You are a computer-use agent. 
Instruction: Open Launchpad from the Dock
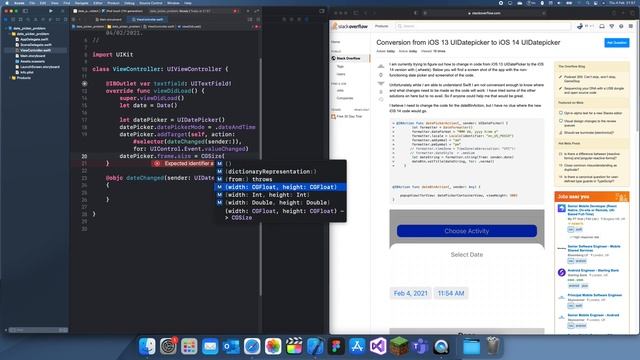click(x=189, y=347)
